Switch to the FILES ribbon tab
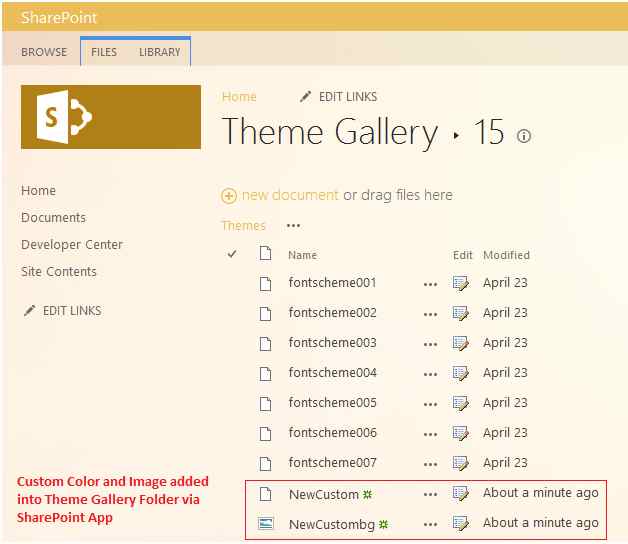 pos(104,52)
